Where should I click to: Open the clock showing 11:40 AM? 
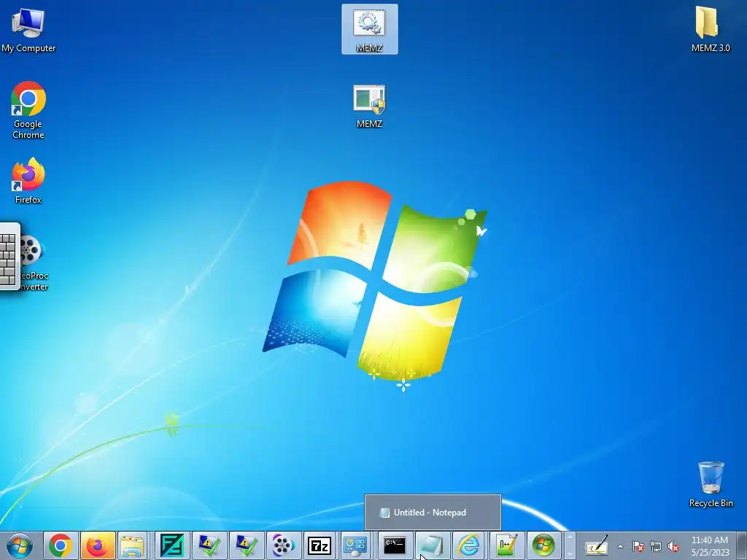[710, 545]
